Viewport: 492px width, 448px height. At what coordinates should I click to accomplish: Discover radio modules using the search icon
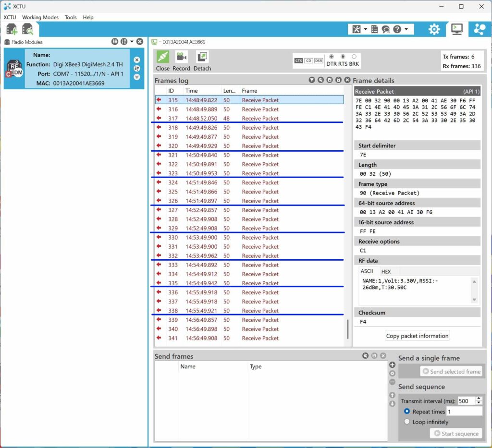pyautogui.click(x=27, y=29)
